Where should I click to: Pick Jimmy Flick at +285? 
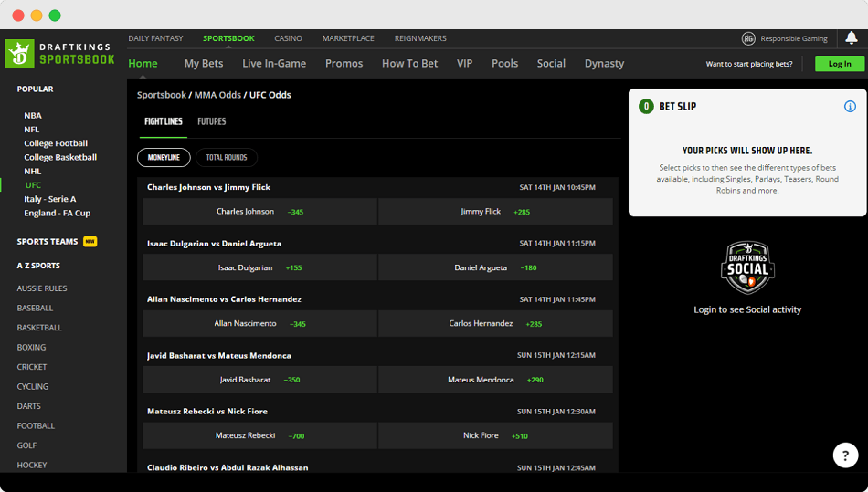(495, 211)
